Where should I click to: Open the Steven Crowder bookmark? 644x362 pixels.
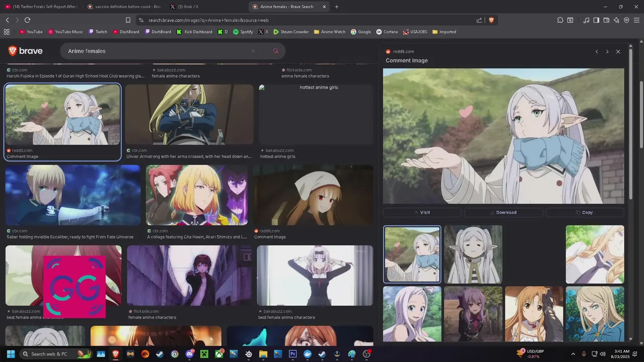pos(291,32)
